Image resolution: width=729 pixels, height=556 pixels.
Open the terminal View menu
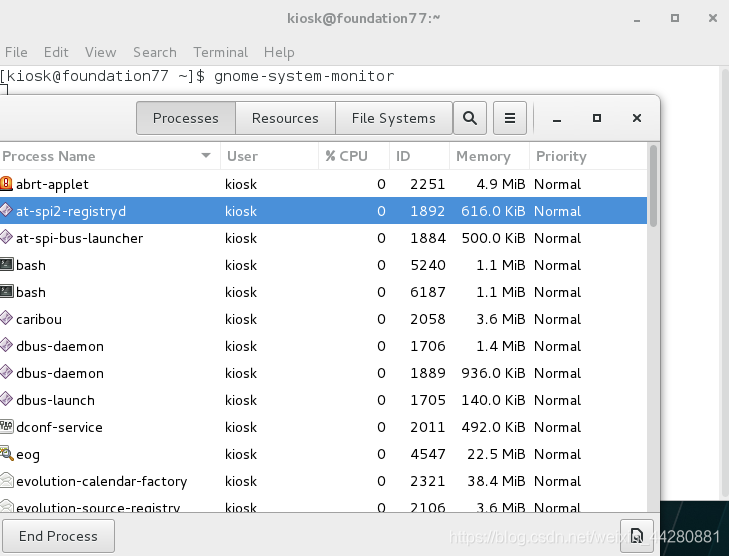tap(100, 52)
